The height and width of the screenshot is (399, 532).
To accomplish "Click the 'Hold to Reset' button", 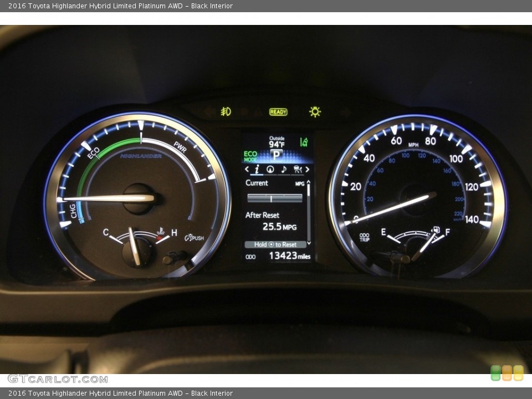I will [275, 244].
